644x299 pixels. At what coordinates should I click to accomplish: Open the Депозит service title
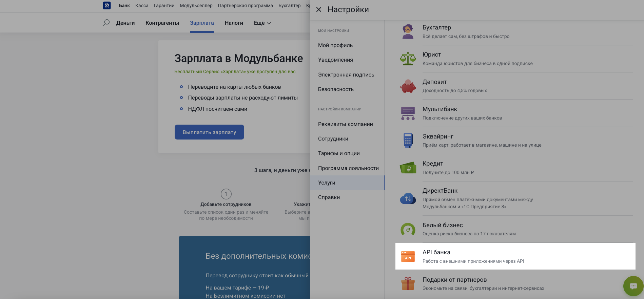pos(434,82)
